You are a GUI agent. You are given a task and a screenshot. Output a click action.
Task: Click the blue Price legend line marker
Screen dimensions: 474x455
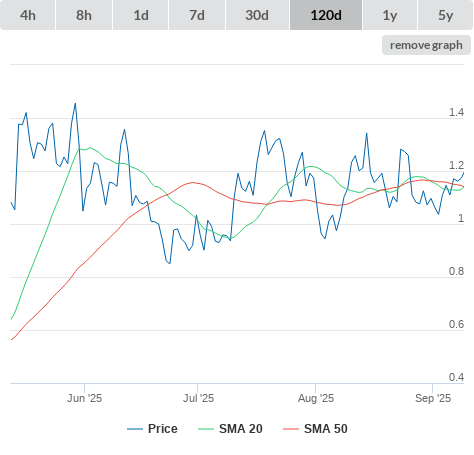[x=135, y=429]
